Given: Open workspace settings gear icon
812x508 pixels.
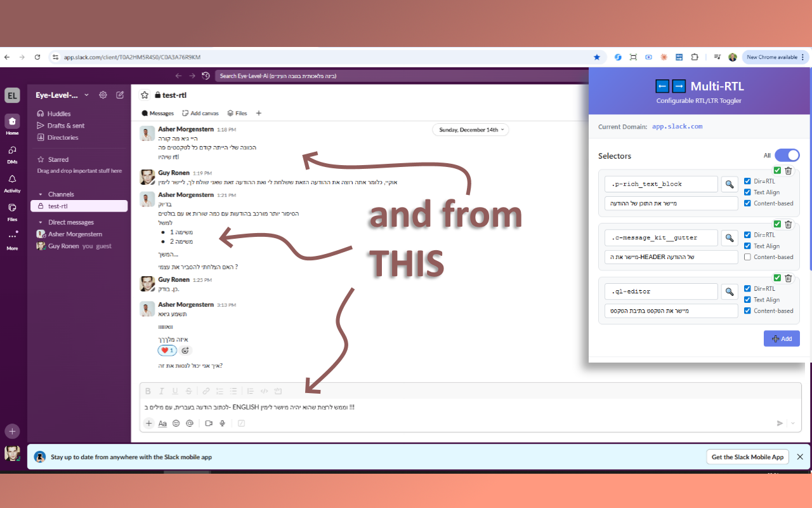Looking at the screenshot, I should pyautogui.click(x=103, y=95).
